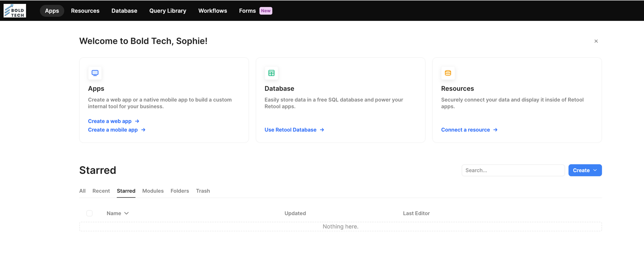Click the 'Nothing here.' empty message
Screen dimensions: 644x277
[x=340, y=226]
